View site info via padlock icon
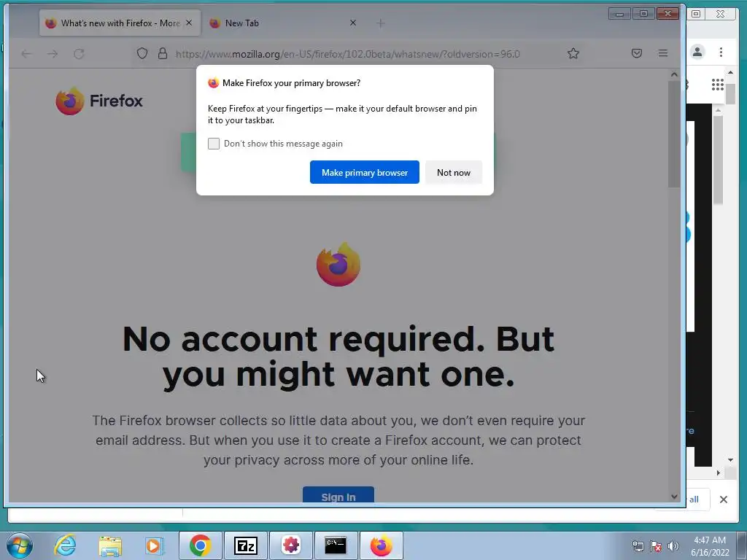The image size is (747, 560). [163, 53]
